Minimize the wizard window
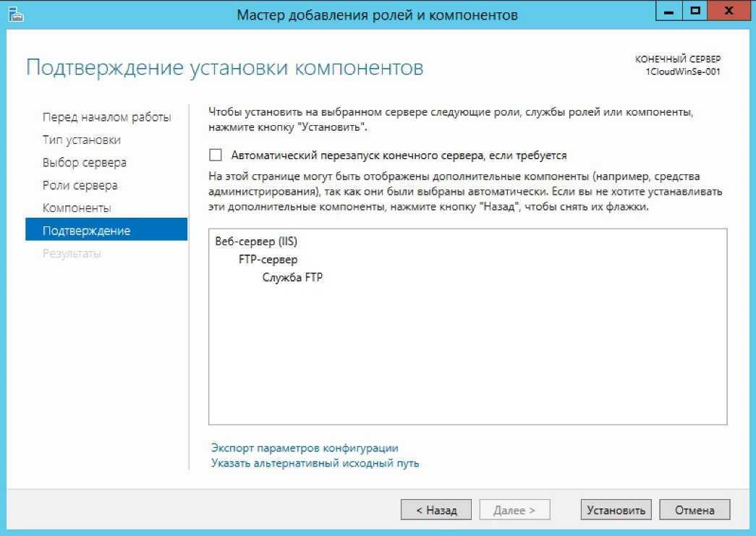This screenshot has width=756, height=536. [668, 12]
